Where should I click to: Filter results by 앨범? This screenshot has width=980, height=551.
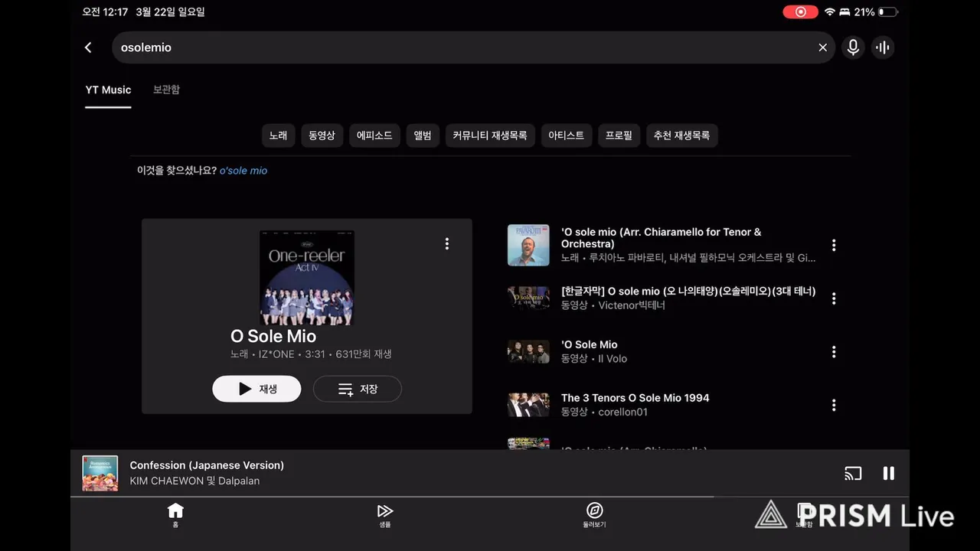tap(423, 135)
